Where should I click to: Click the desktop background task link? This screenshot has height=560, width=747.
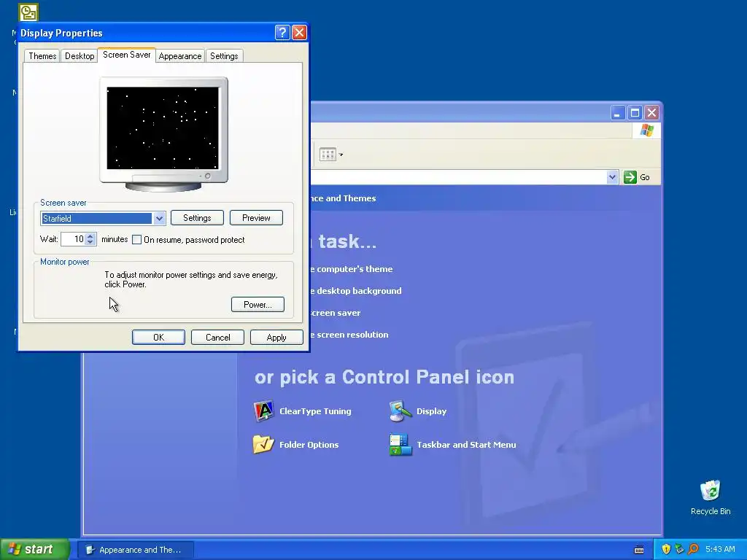(356, 291)
